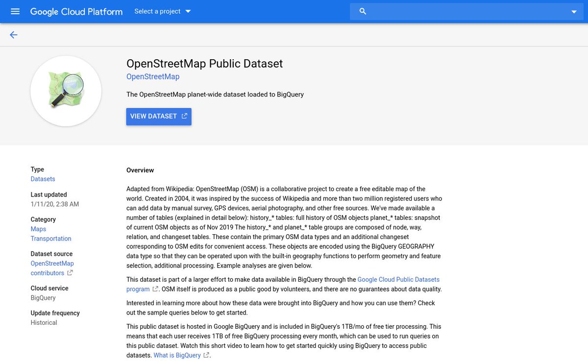Click external-link icon beside contributors

(70, 273)
